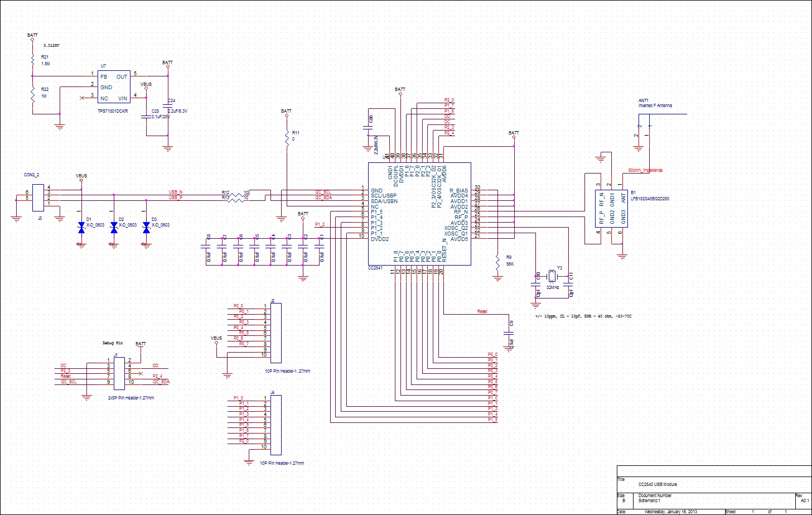The width and height of the screenshot is (812, 515).
Task: Click the USB_P net label
Action: (176, 197)
